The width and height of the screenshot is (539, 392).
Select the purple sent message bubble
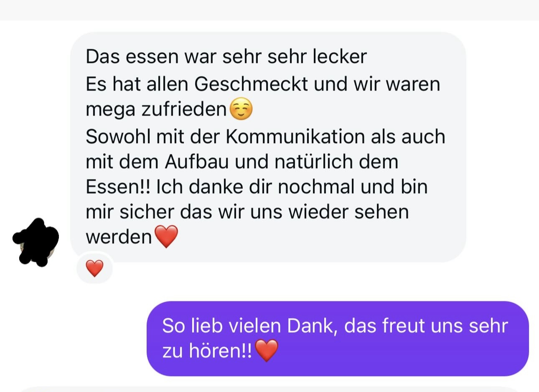tap(338, 339)
